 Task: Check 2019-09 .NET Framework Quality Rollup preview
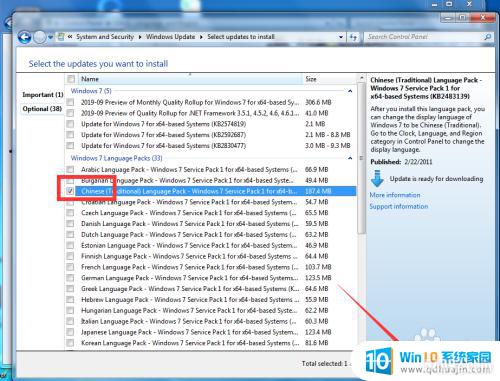tap(70, 113)
